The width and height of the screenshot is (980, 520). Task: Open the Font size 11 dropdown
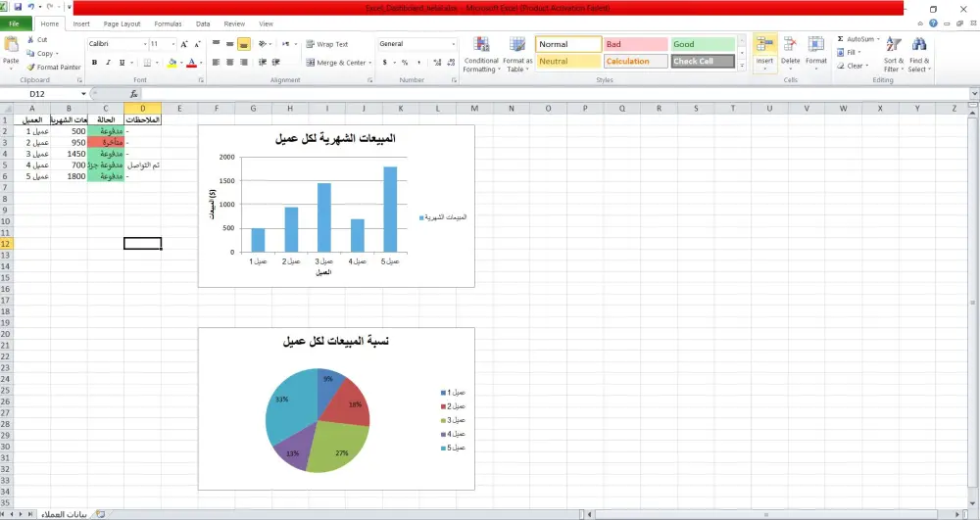[x=172, y=44]
